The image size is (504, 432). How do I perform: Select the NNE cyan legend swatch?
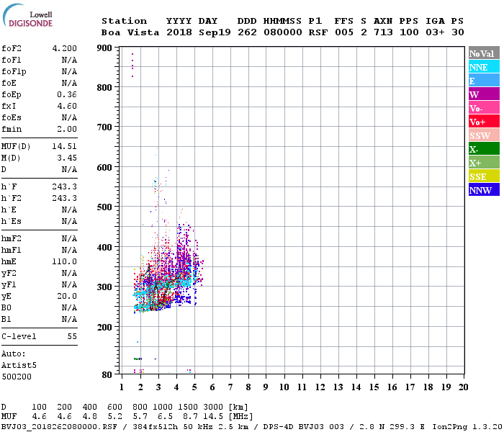pyautogui.click(x=484, y=67)
